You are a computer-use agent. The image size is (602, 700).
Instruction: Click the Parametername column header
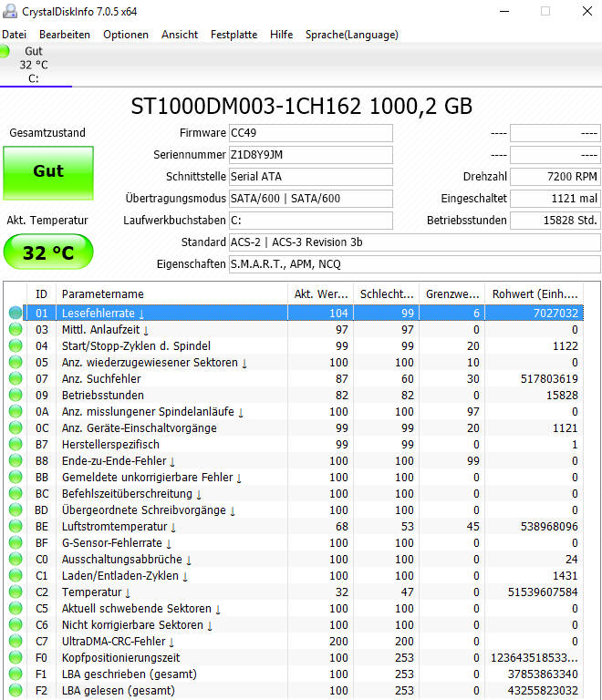coord(172,293)
